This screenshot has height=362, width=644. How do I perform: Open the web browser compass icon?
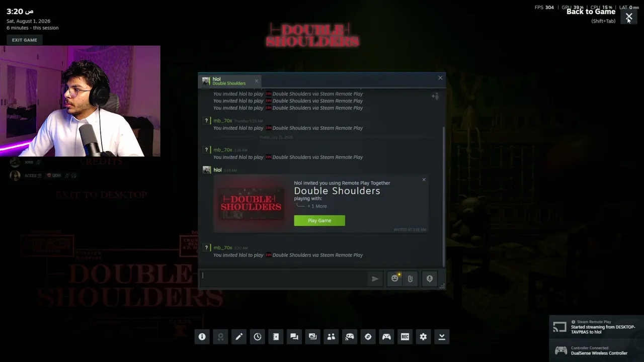point(368,337)
